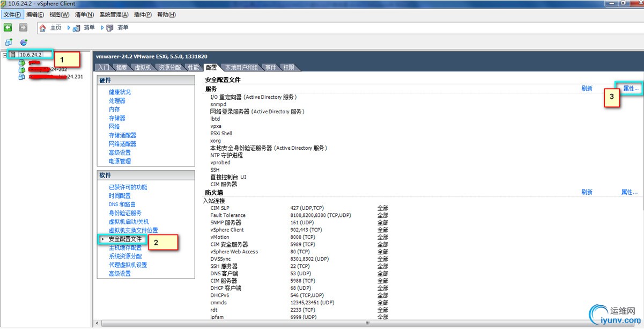Open 健康状况 under 硬件

tap(120, 92)
